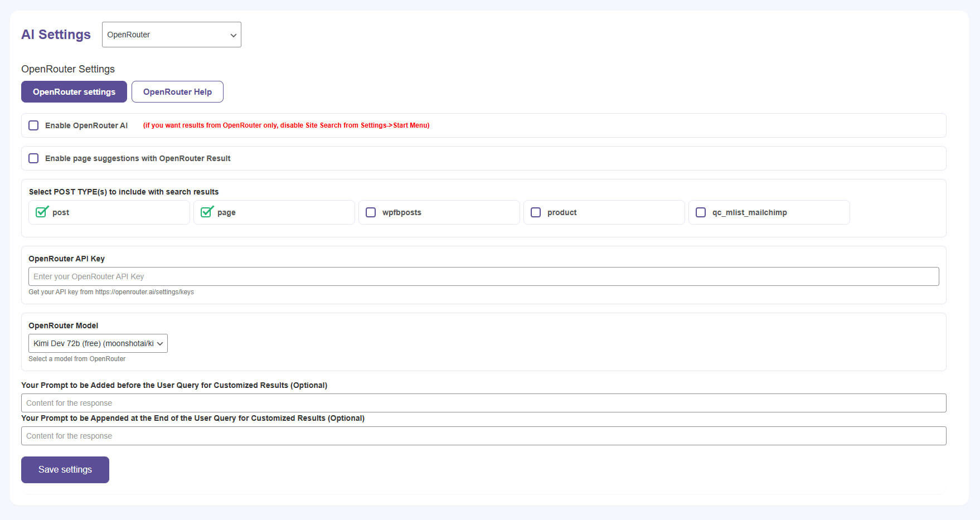The image size is (980, 520).
Task: Click the 'OpenRouter Settings' section title
Action: [68, 69]
